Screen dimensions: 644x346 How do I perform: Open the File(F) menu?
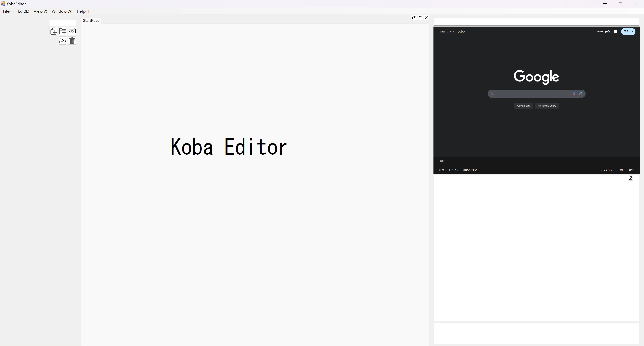point(8,11)
